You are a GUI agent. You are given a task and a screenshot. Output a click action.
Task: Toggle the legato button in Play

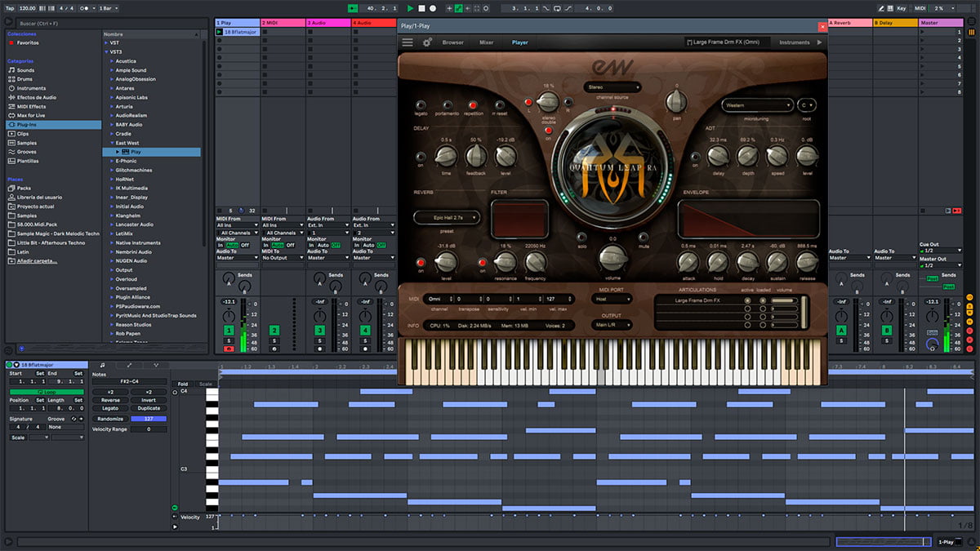coord(421,105)
